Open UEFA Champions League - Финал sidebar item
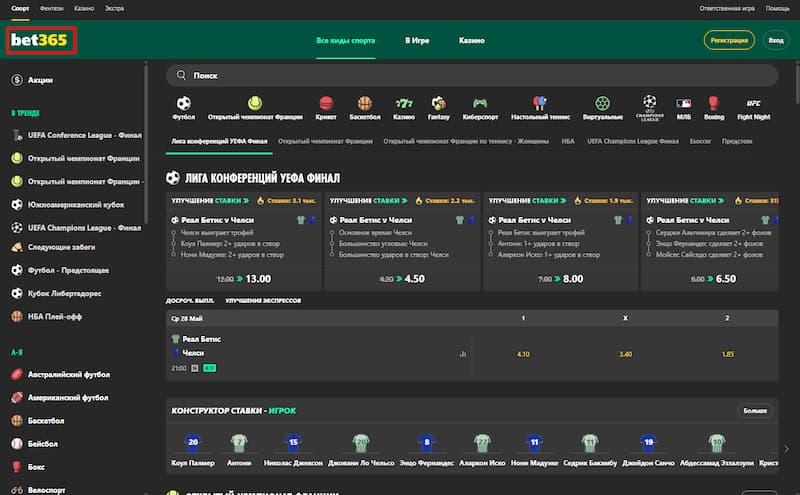Screen dimensions: 800x495 (76, 228)
